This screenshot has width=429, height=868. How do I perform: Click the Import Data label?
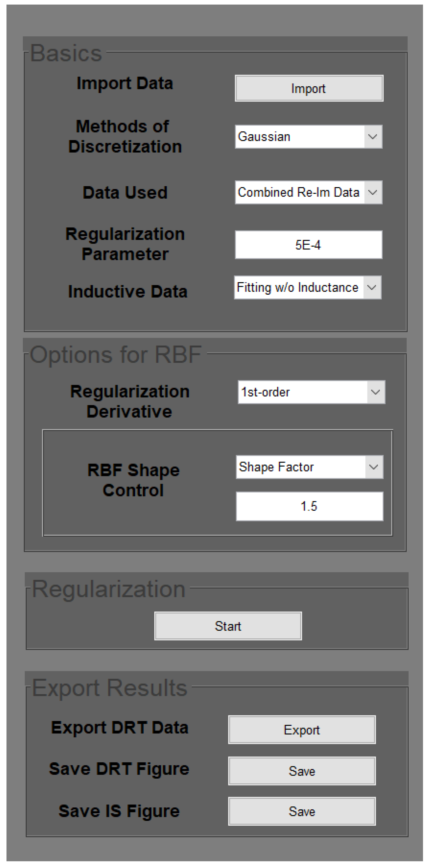pyautogui.click(x=125, y=83)
